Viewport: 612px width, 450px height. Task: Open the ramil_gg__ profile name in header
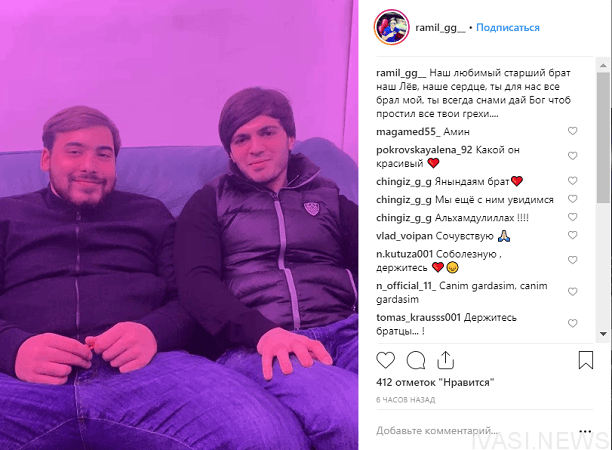440,28
